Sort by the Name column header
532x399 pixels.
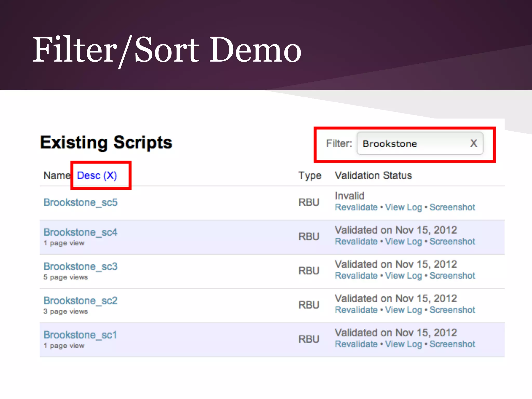tap(57, 176)
